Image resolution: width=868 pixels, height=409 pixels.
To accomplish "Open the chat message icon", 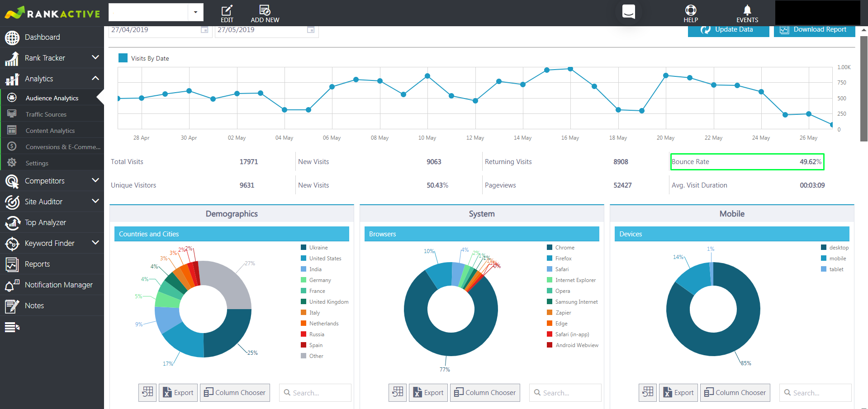I will click(x=629, y=11).
